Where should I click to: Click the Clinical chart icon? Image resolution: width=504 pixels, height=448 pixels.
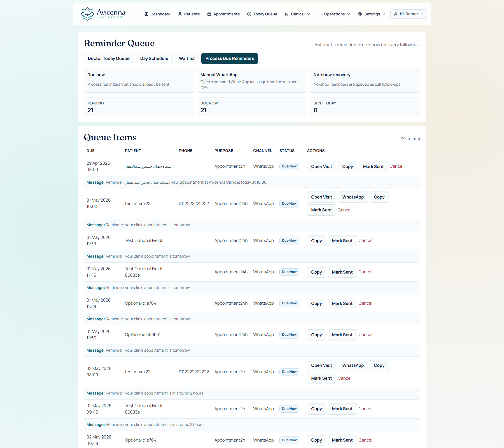(x=287, y=14)
